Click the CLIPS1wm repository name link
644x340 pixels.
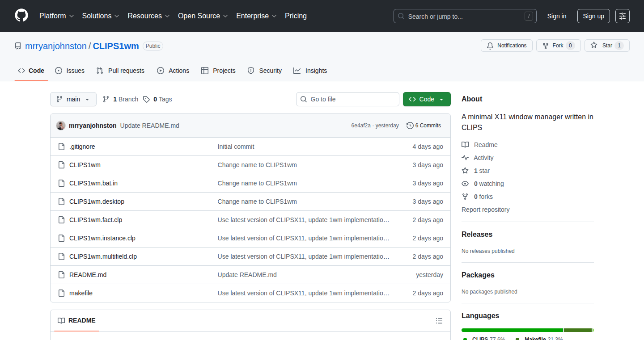point(116,46)
